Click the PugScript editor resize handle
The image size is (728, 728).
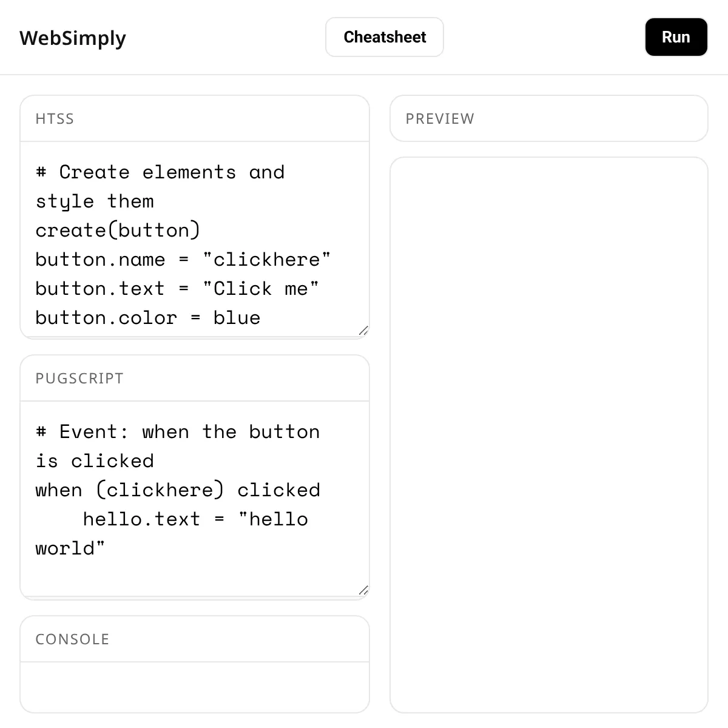tap(363, 590)
